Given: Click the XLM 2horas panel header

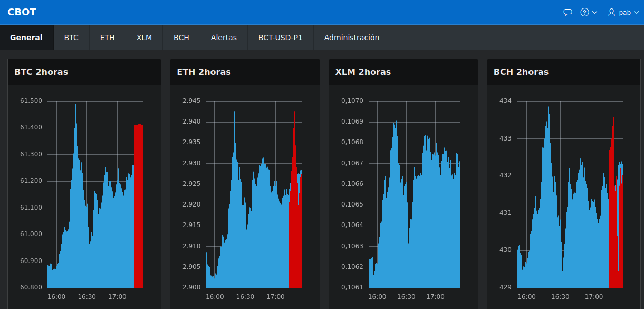Looking at the screenshot, I should point(362,72).
